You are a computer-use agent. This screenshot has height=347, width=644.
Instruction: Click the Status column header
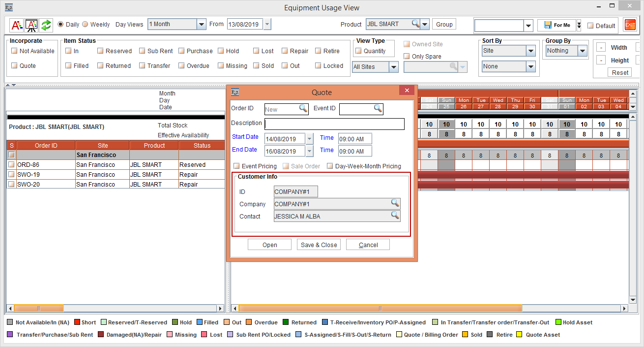tap(202, 145)
